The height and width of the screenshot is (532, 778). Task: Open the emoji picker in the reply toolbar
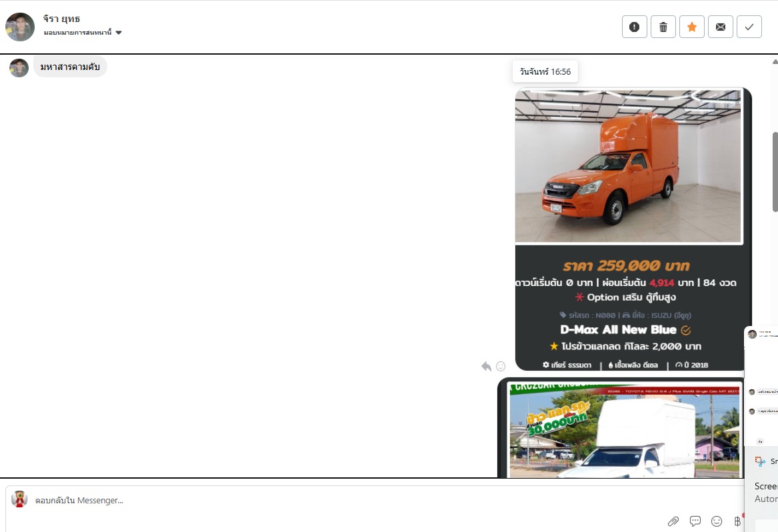717,521
